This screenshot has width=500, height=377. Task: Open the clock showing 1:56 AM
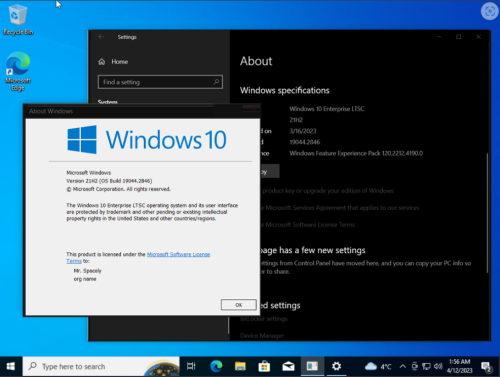(x=460, y=366)
